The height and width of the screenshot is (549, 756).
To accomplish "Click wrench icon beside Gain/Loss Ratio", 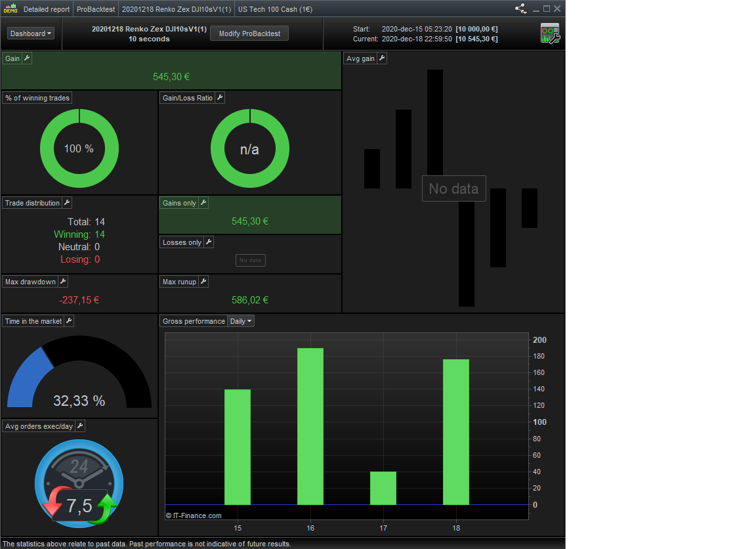I will pyautogui.click(x=220, y=98).
